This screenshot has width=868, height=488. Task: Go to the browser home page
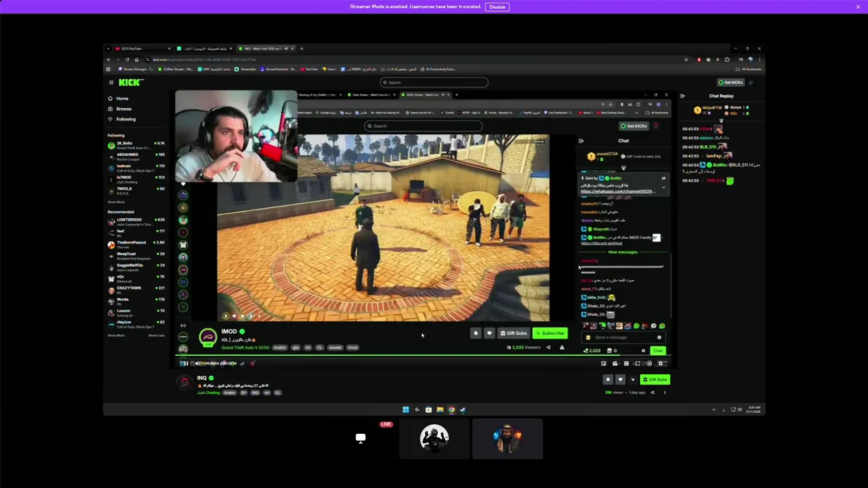(136, 60)
